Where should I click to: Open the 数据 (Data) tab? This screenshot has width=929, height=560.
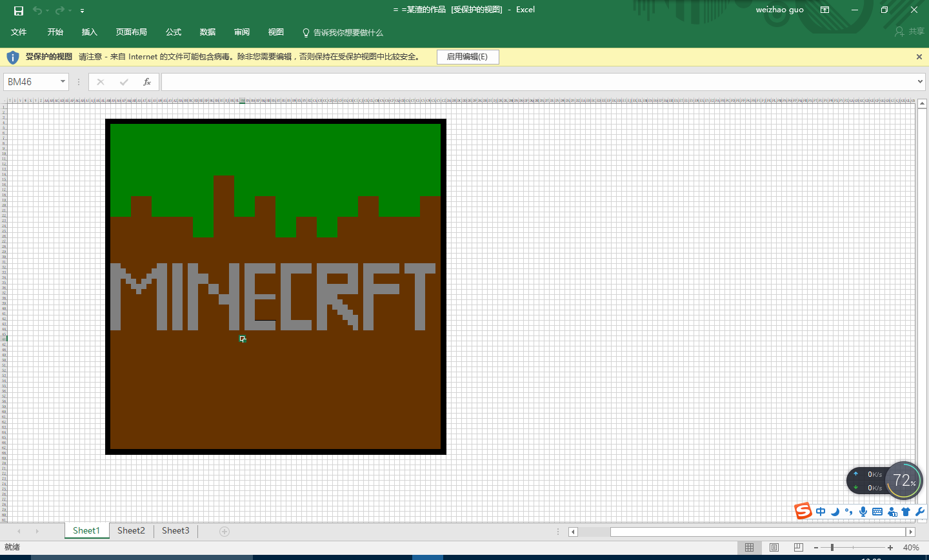tap(208, 32)
